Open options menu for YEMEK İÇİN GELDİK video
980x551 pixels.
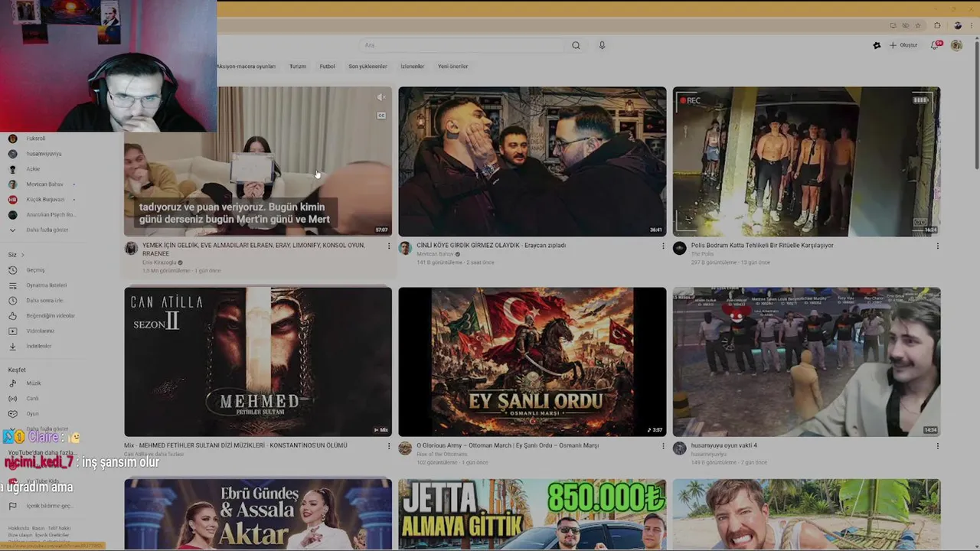[389, 246]
